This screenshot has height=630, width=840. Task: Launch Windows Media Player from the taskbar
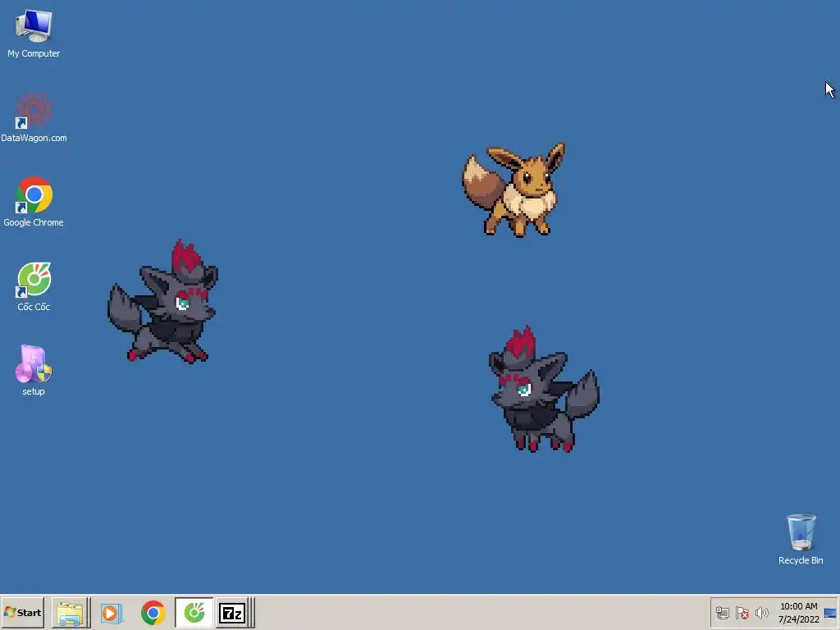(112, 613)
